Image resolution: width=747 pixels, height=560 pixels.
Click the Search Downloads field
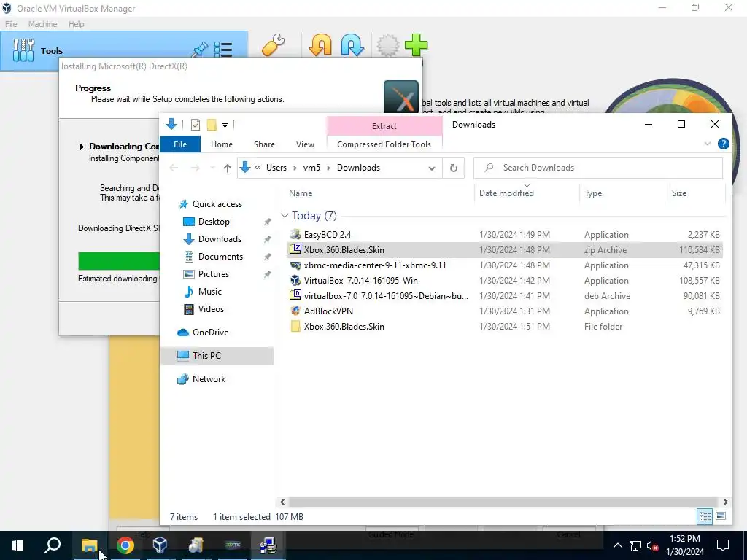(598, 168)
